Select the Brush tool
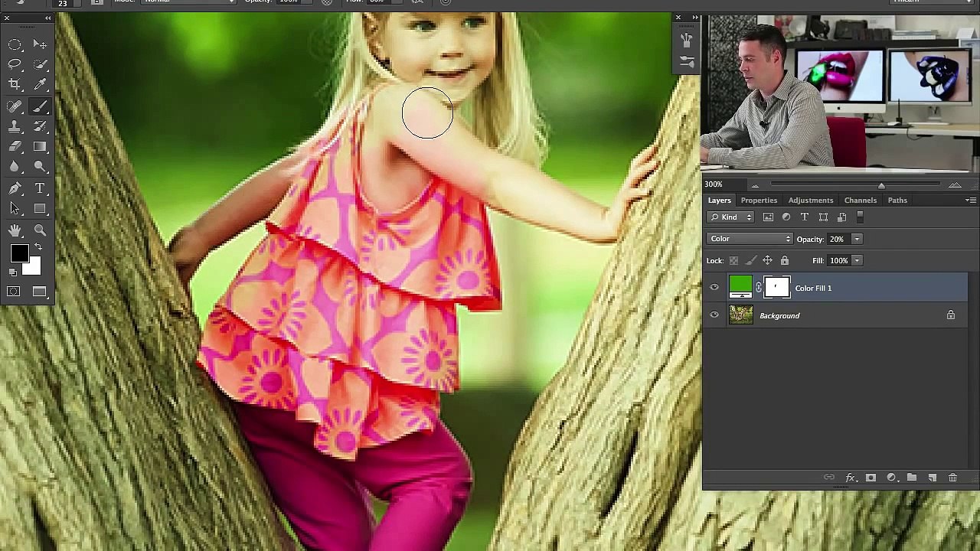 40,106
